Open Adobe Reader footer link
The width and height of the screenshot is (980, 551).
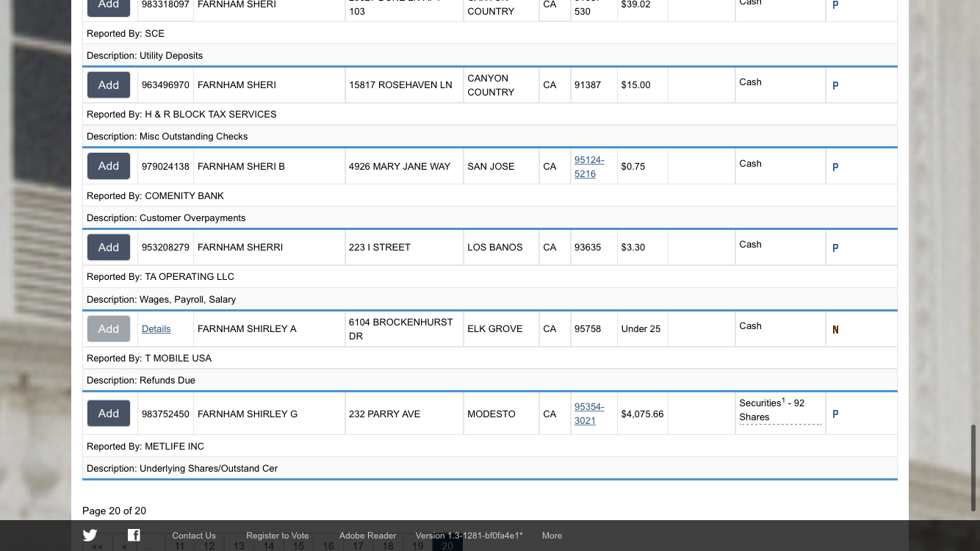(367, 536)
